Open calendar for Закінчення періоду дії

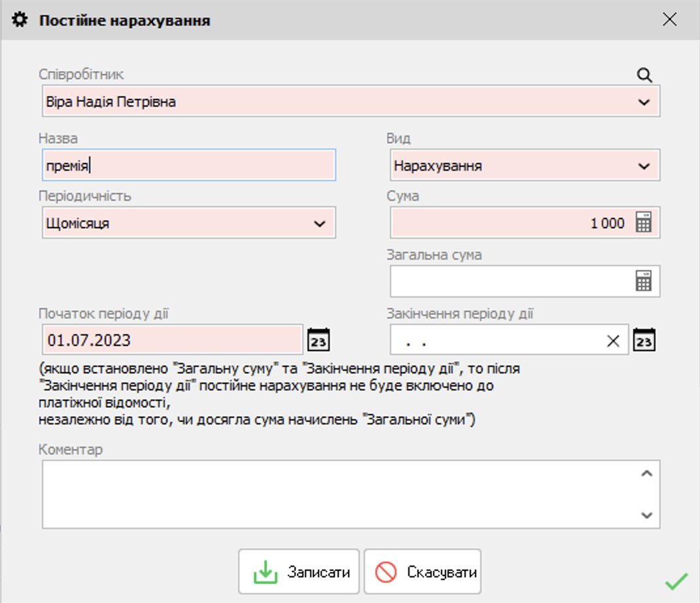[x=644, y=340]
